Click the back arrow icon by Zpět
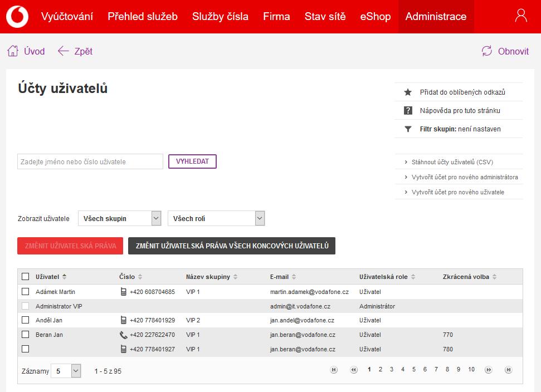The image size is (541, 392). tap(63, 51)
